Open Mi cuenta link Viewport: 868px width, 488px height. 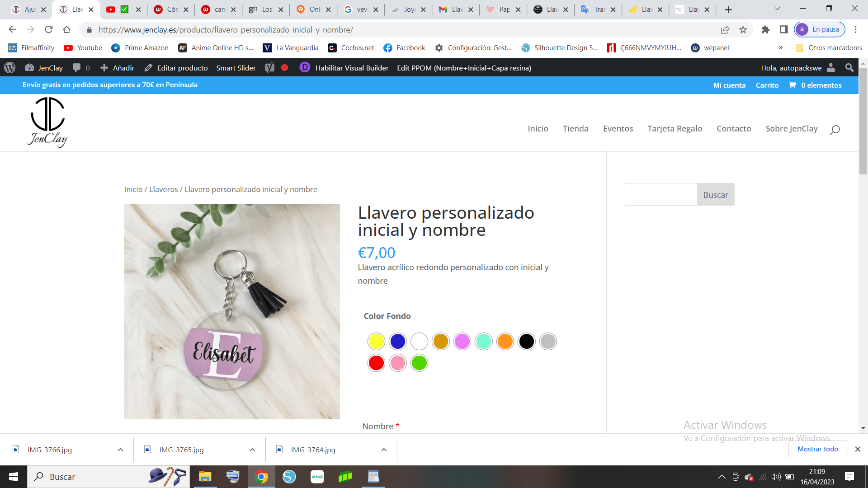[x=729, y=85]
